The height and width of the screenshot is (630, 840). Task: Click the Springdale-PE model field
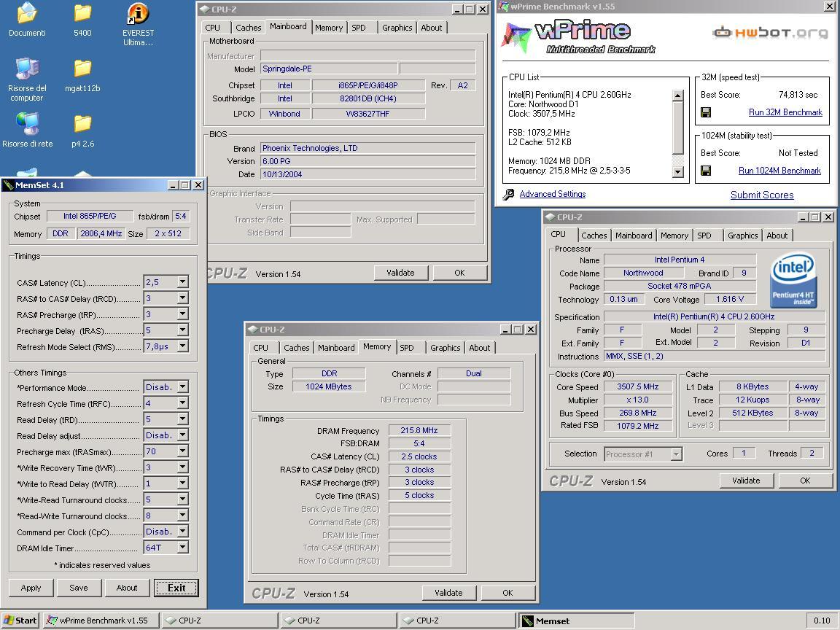(x=329, y=69)
